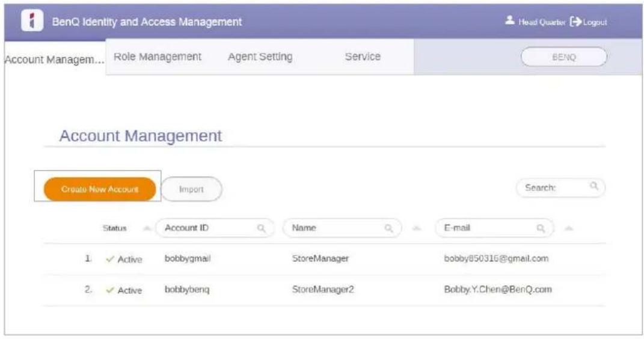
Task: Open the Agent Setting tab
Action: (260, 56)
